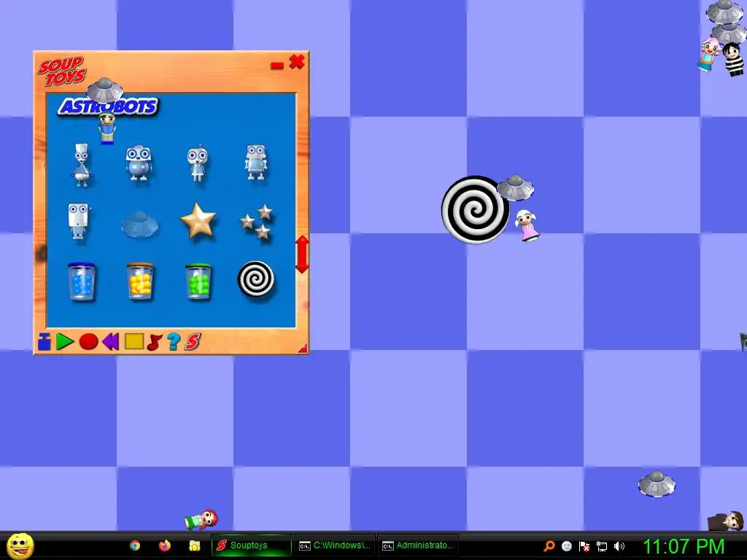Image resolution: width=747 pixels, height=560 pixels.
Task: Click the Soup Toys logo
Action: click(x=63, y=71)
